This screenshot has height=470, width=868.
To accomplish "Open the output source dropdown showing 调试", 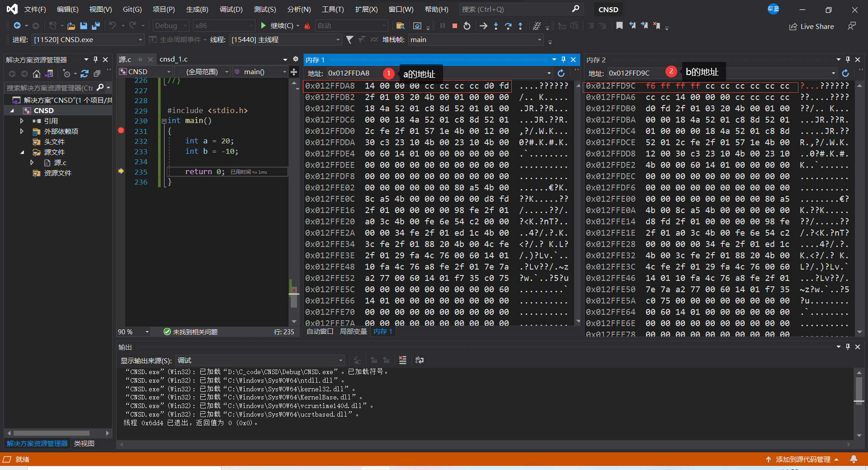I will (x=260, y=361).
